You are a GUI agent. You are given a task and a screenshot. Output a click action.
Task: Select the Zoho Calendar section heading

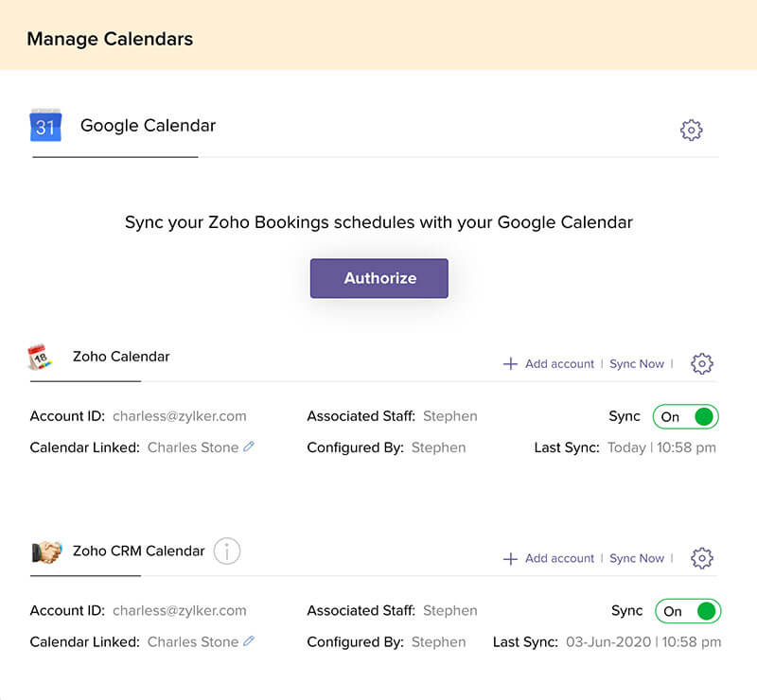(121, 357)
